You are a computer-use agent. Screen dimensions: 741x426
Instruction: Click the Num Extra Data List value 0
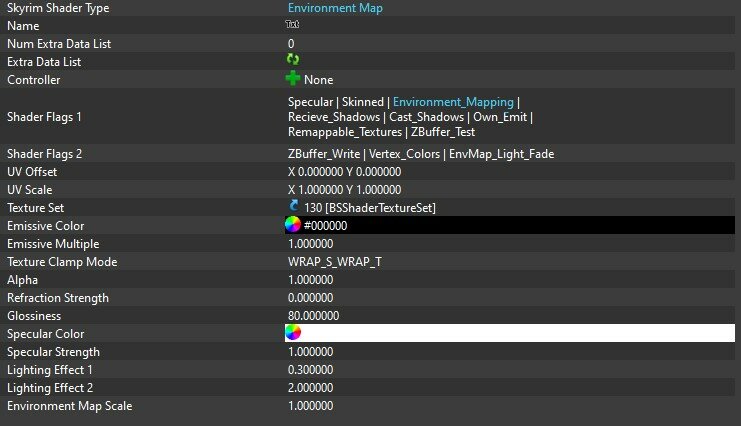(x=291, y=44)
